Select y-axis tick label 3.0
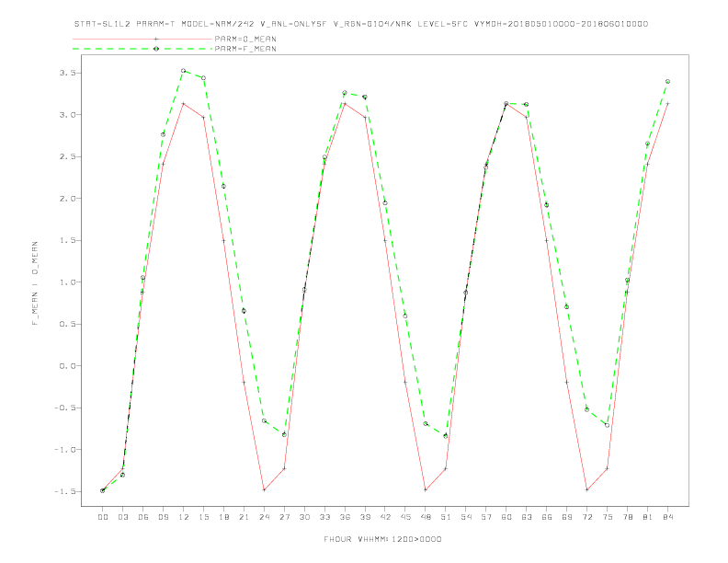728x563 pixels. (67, 115)
